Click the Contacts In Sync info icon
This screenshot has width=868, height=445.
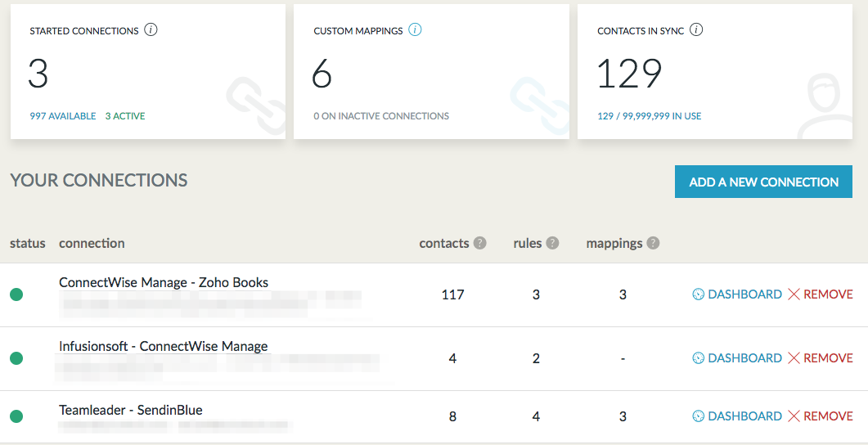tap(696, 30)
